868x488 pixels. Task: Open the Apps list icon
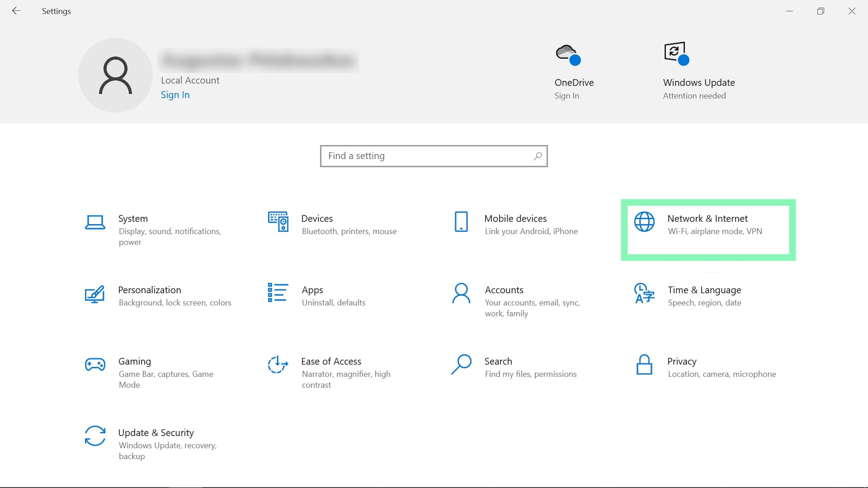278,292
